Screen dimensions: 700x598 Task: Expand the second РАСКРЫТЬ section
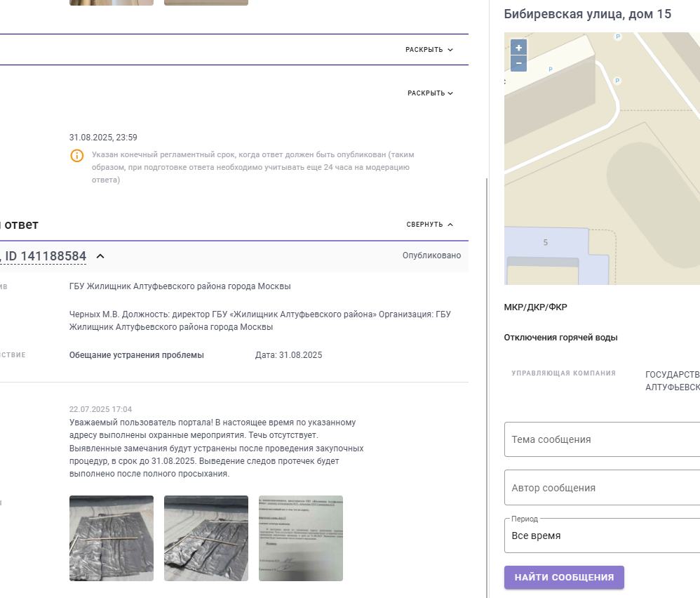pos(430,93)
